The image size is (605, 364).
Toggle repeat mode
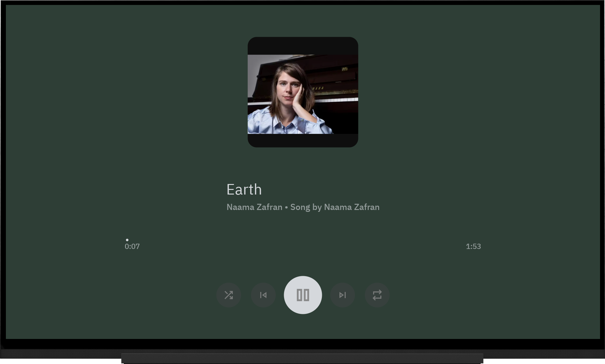[x=377, y=295]
